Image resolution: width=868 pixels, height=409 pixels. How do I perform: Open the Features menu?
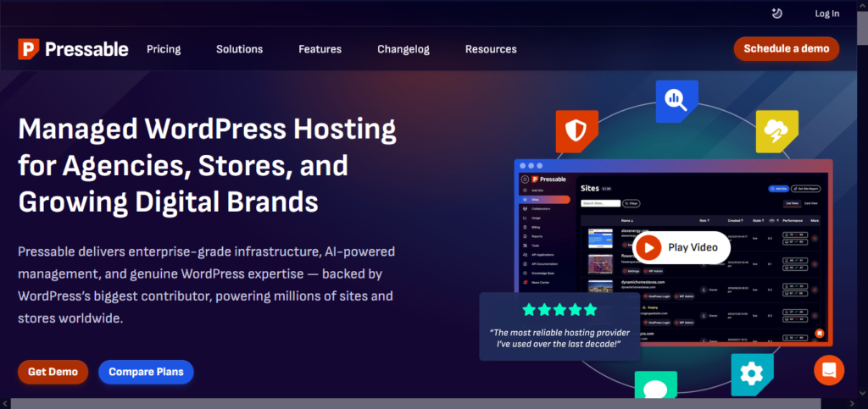click(x=320, y=49)
